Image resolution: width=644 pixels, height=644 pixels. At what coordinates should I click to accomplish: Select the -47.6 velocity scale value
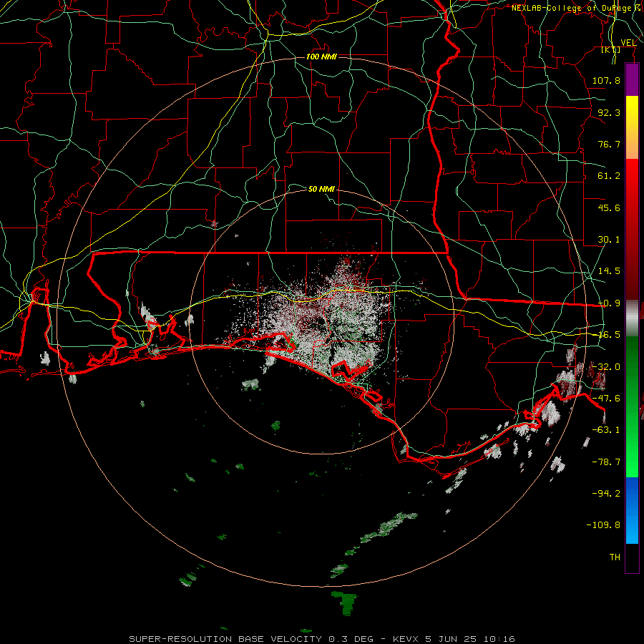click(x=606, y=399)
